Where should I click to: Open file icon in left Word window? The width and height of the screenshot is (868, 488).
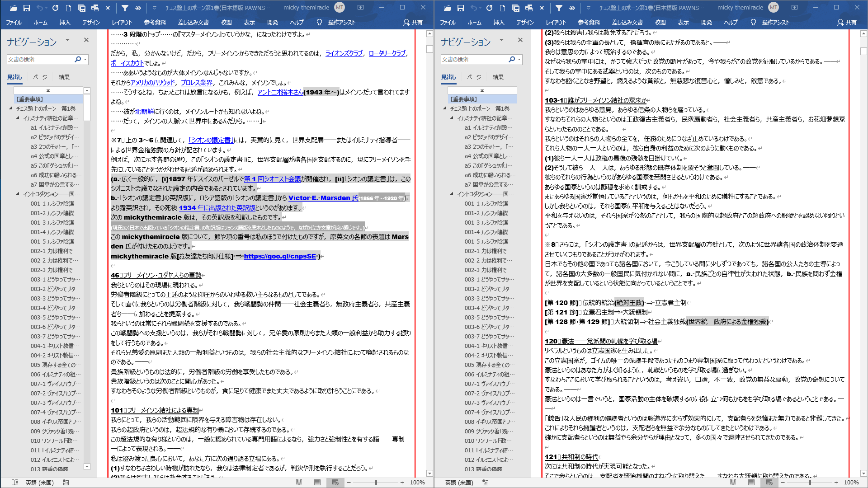[x=13, y=8]
